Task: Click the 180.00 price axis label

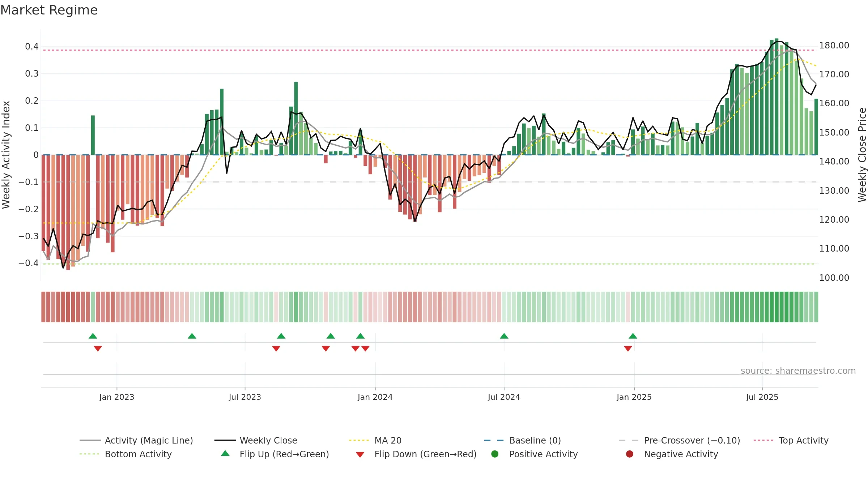Action: coord(834,46)
